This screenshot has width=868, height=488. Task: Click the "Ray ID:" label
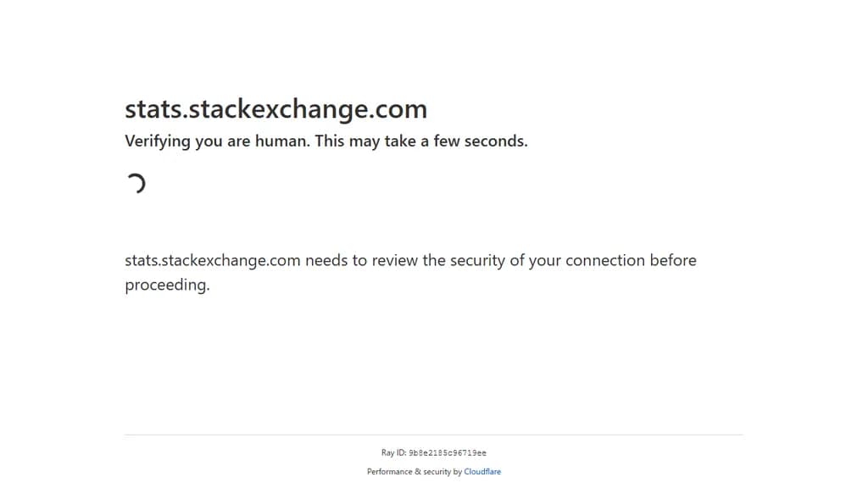click(393, 453)
